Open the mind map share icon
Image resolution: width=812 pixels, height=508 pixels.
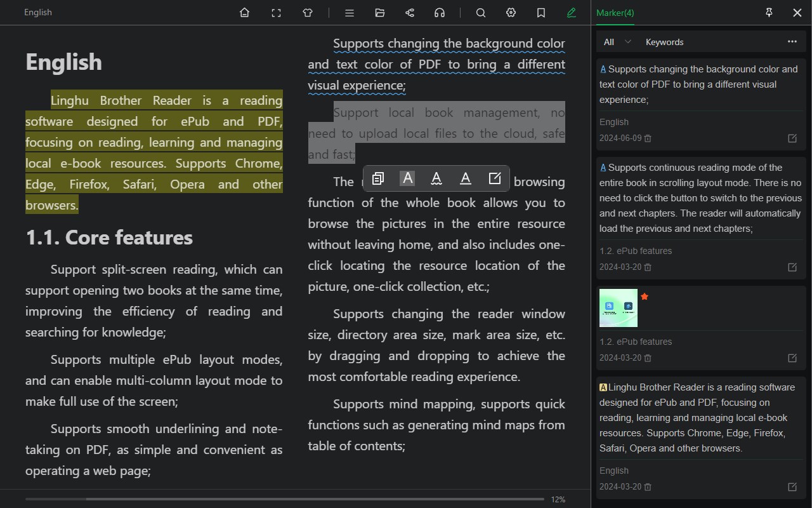[x=410, y=13]
